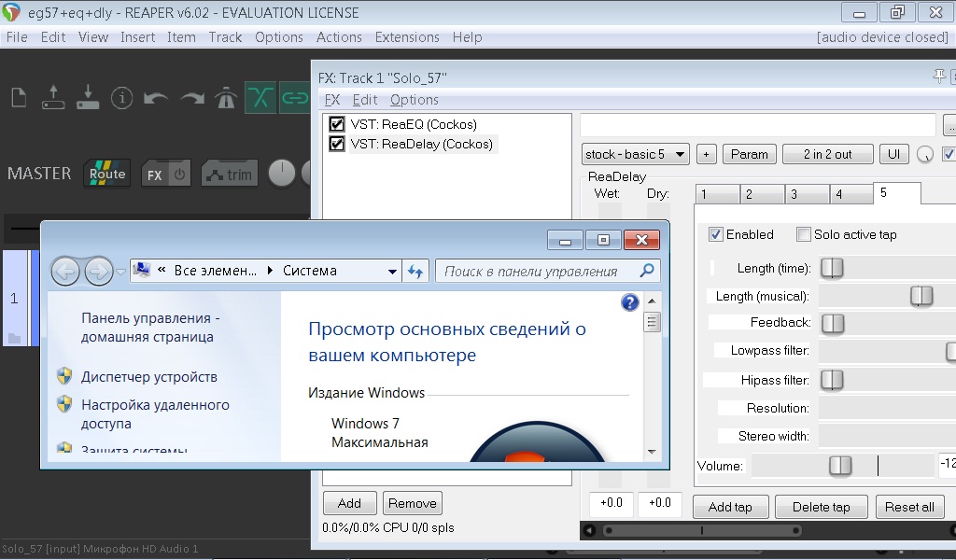Click the Control Panel search field

547,272
